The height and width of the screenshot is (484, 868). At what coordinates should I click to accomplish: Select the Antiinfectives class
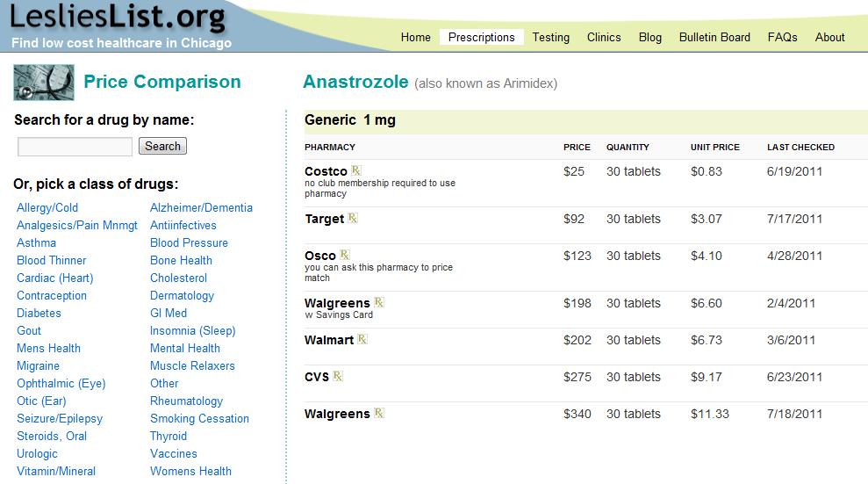[x=183, y=226]
